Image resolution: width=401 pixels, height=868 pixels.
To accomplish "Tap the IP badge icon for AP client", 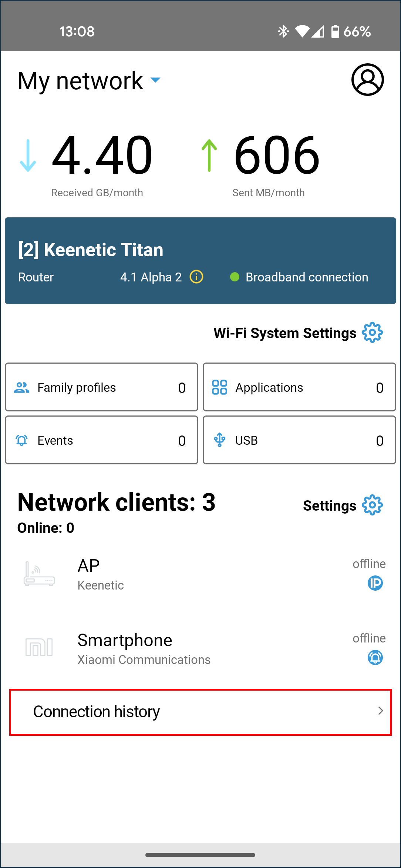I will coord(375,583).
